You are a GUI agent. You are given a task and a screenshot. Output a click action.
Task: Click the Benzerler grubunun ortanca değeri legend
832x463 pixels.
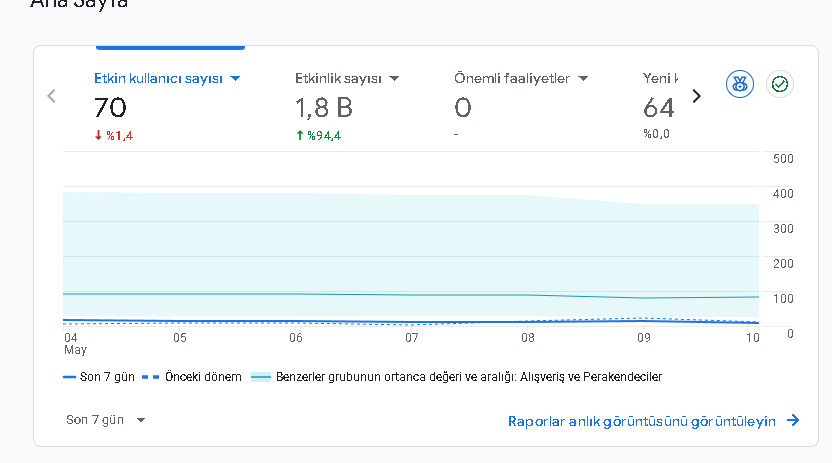click(456, 377)
